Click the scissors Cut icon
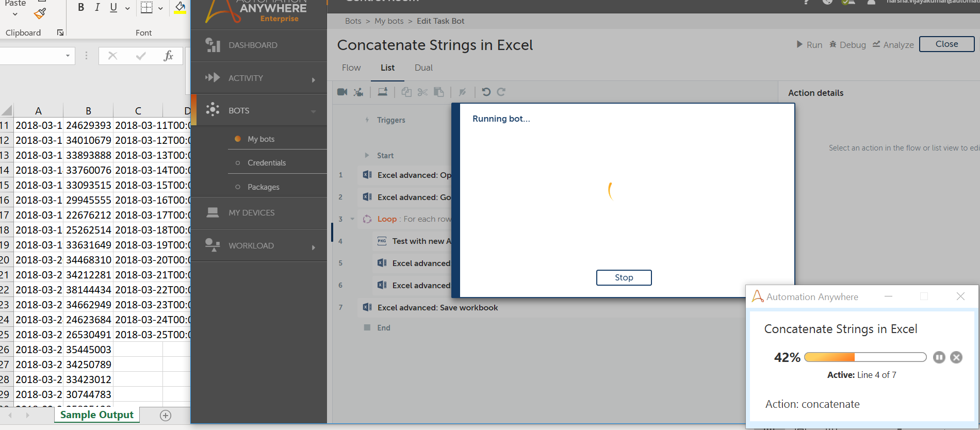 422,92
